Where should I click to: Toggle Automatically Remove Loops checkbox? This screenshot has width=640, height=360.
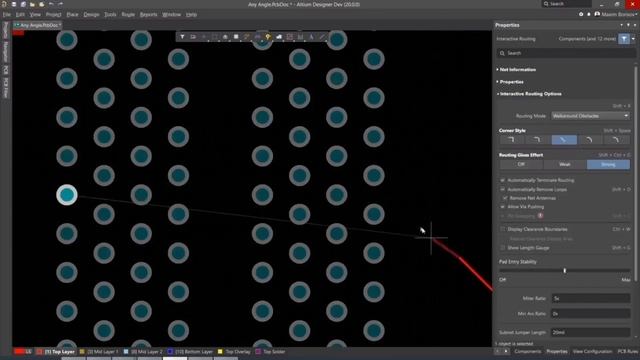(x=503, y=189)
